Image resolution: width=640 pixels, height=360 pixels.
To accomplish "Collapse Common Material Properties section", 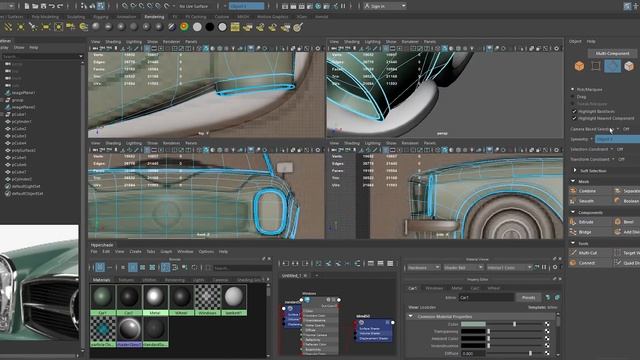I will (x=410, y=316).
